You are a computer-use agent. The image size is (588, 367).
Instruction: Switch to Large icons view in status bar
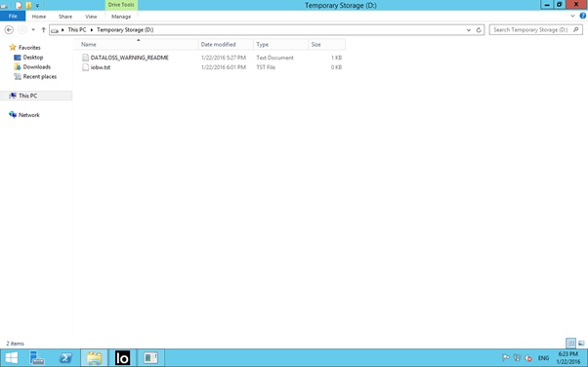[581, 343]
